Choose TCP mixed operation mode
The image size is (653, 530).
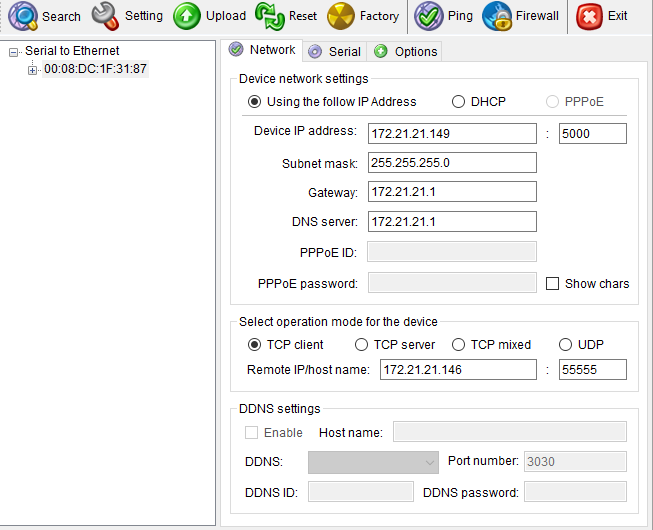[x=459, y=345]
